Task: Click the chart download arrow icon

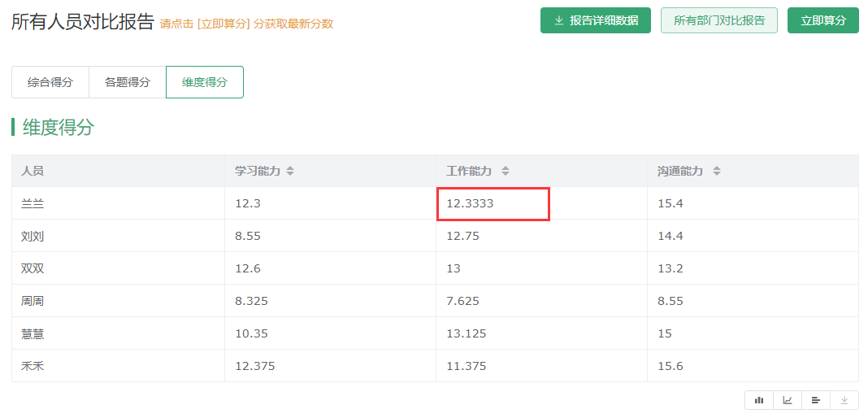Action: (x=844, y=400)
